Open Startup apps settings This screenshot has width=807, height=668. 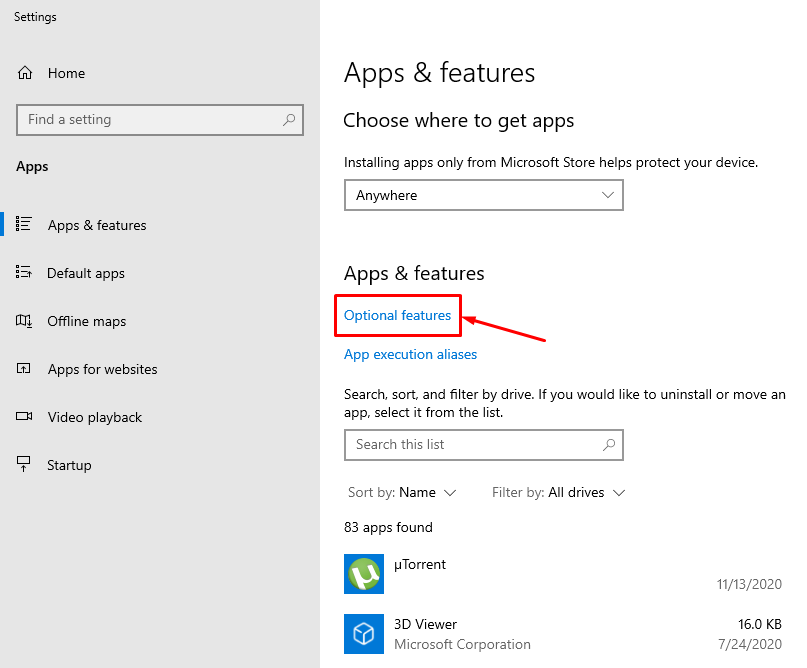[69, 465]
